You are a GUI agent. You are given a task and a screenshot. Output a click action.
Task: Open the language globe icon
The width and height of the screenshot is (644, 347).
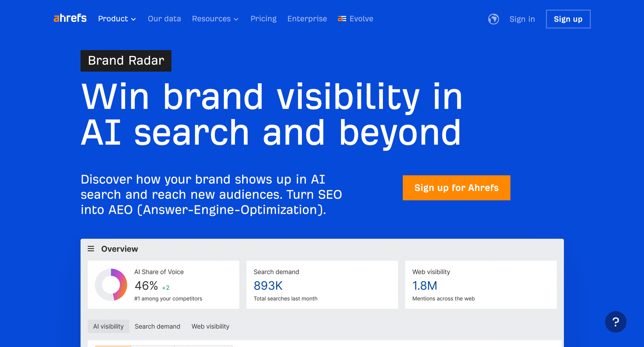pos(493,19)
